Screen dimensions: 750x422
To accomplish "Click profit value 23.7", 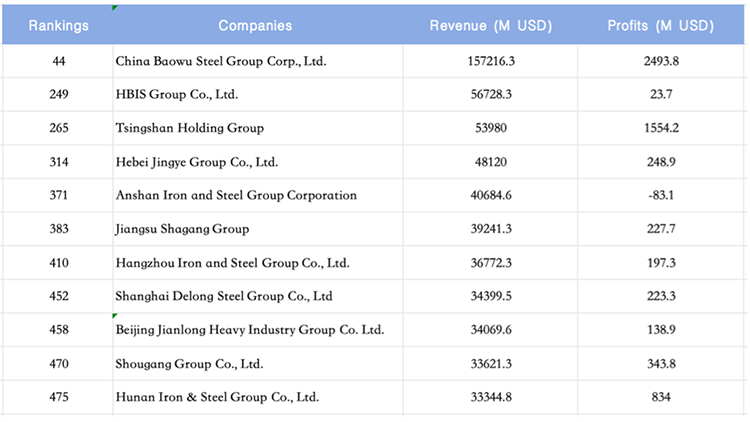I will (661, 94).
